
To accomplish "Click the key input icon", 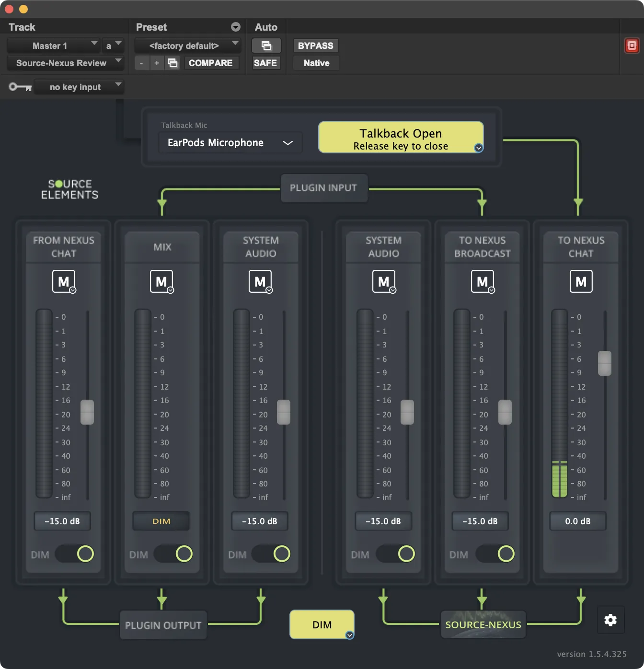I will [x=20, y=87].
